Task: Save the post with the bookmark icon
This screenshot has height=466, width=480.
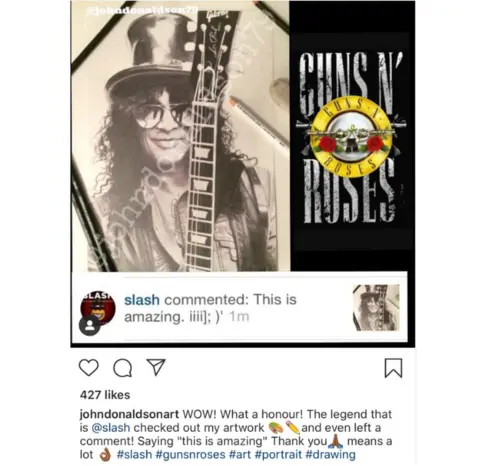Action: point(394,368)
